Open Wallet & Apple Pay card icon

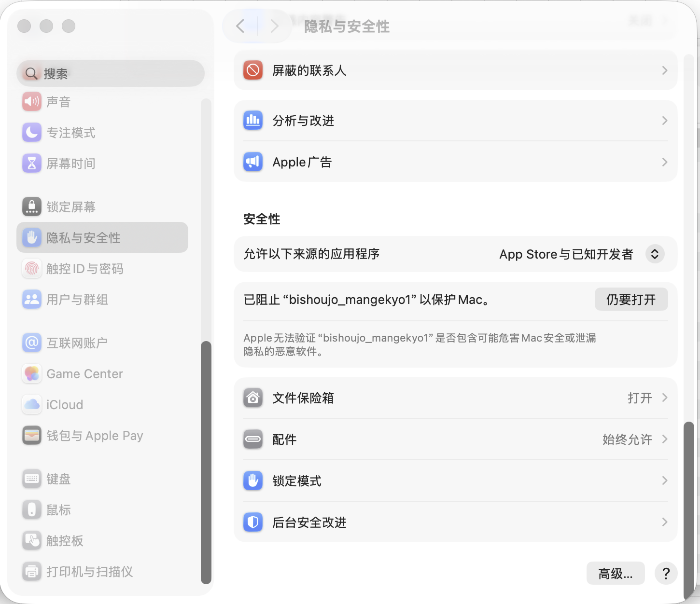32,435
